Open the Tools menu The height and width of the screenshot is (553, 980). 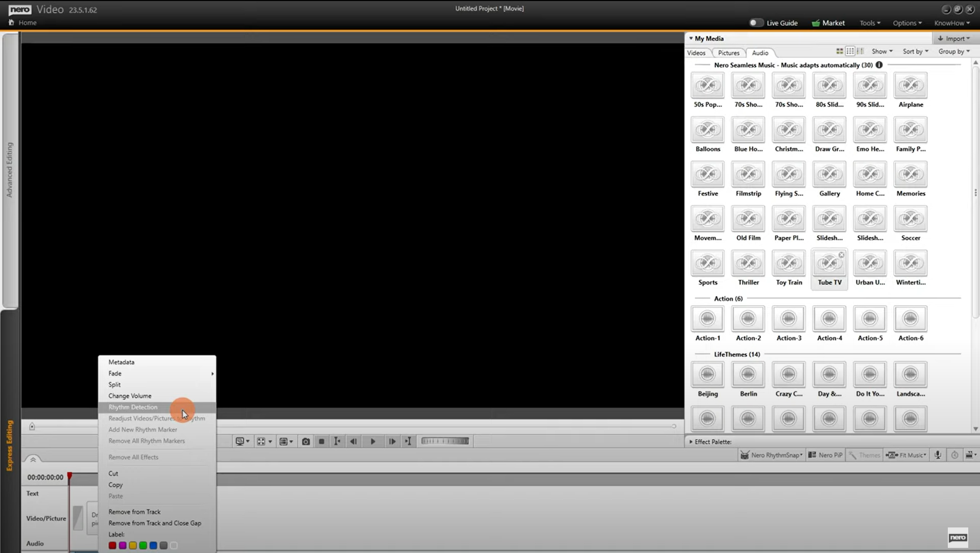point(870,23)
